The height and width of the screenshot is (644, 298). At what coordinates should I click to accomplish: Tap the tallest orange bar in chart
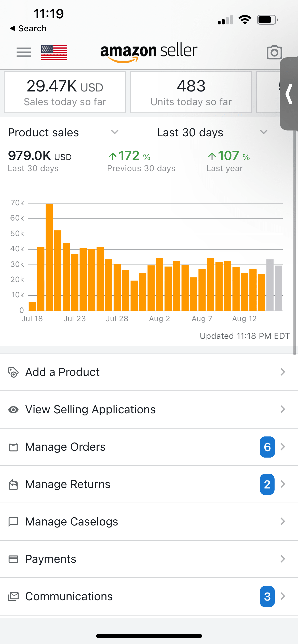point(49,257)
